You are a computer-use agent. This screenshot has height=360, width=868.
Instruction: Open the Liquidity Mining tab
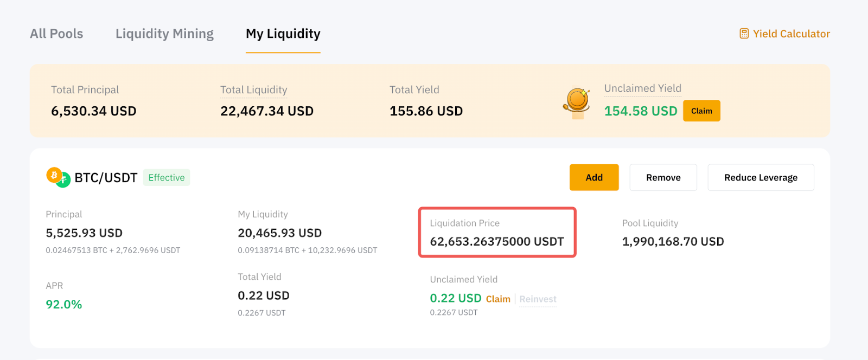pyautogui.click(x=164, y=34)
